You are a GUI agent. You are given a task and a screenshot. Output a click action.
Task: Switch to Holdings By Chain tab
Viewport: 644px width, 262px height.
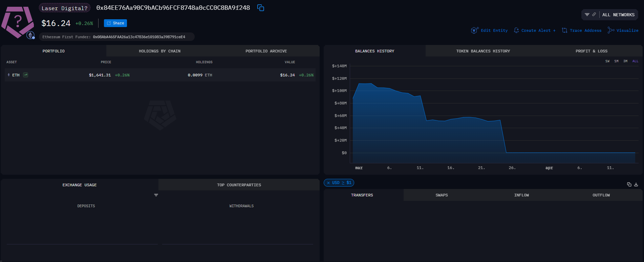pos(159,51)
